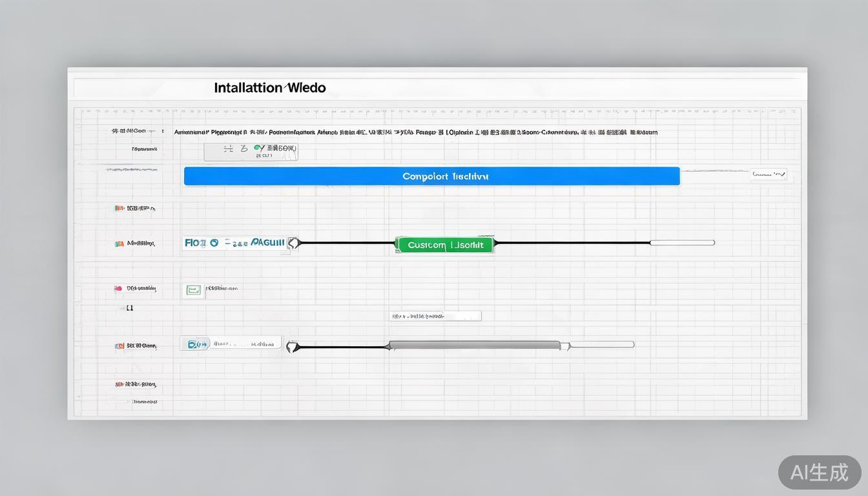Click the green square icon in the Dtomaiiq row
This screenshot has height=496, width=868.
tap(193, 290)
